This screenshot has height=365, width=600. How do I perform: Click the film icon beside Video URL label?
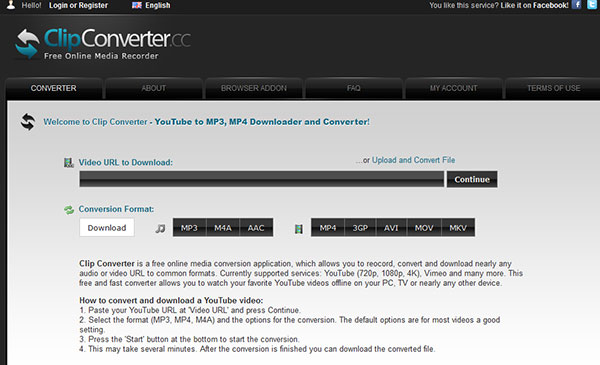(68, 163)
